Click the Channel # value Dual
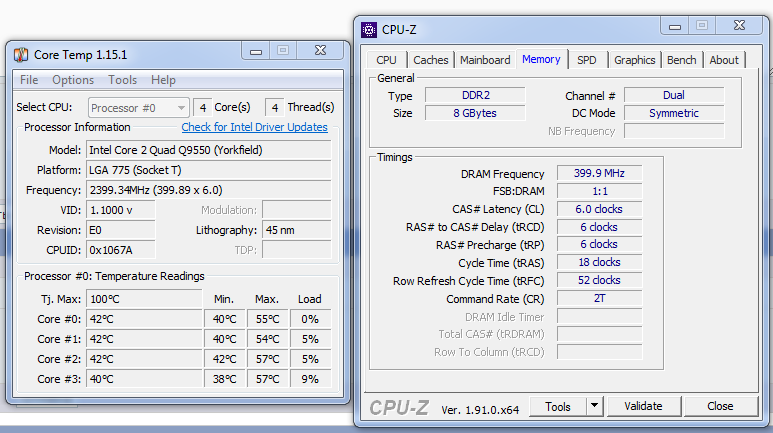This screenshot has width=773, height=433. coord(674,95)
